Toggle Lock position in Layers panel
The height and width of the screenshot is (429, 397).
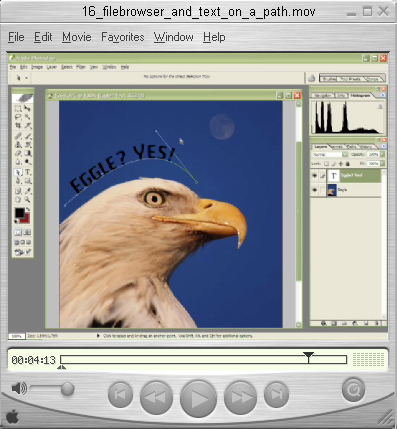tap(340, 164)
